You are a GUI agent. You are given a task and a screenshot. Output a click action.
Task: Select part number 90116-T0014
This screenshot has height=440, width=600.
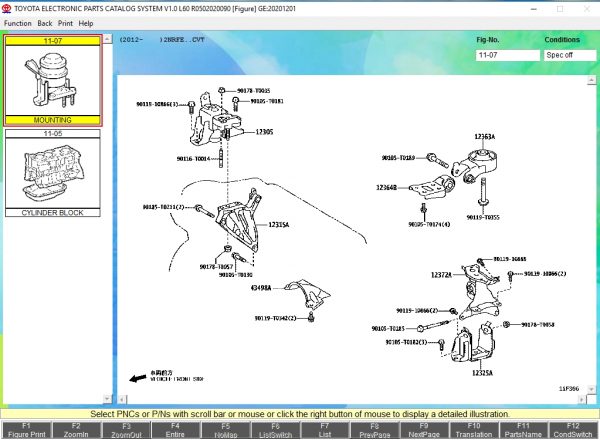[x=194, y=158]
